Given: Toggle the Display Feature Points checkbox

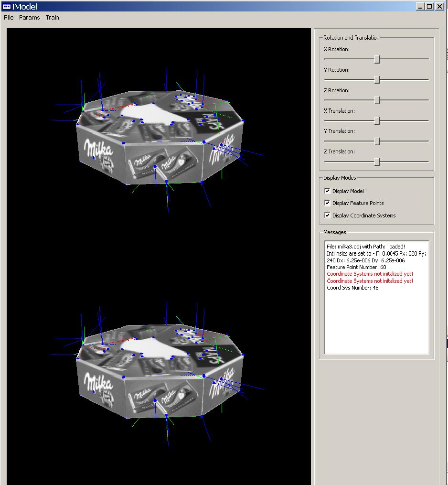Looking at the screenshot, I should coord(327,203).
